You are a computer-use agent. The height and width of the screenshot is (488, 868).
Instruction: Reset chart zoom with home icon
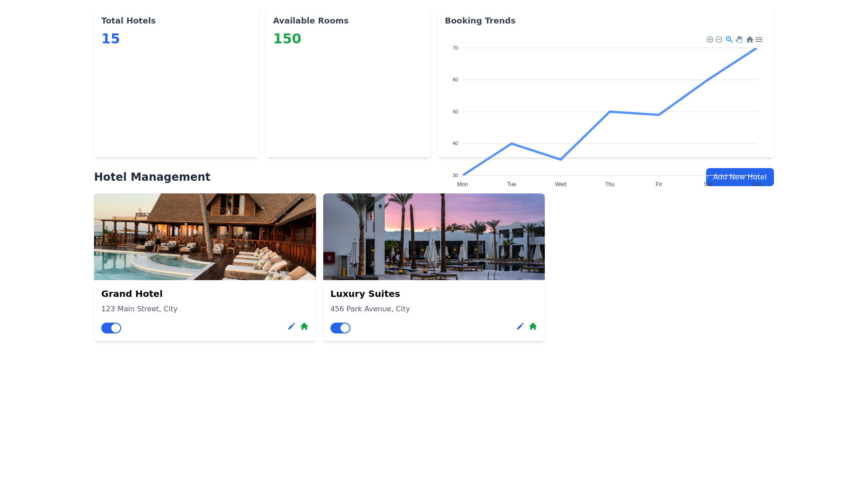click(x=750, y=40)
